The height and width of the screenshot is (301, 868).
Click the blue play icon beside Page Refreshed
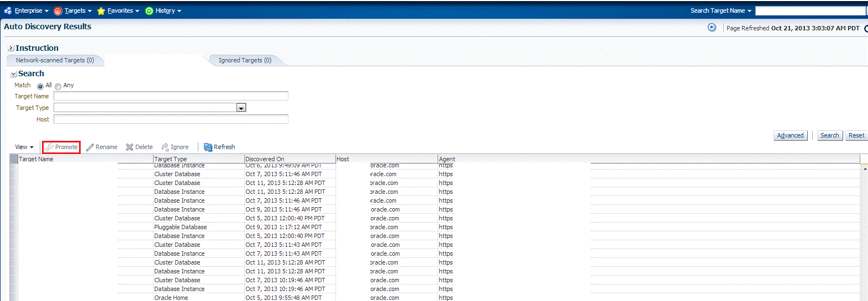click(x=712, y=27)
